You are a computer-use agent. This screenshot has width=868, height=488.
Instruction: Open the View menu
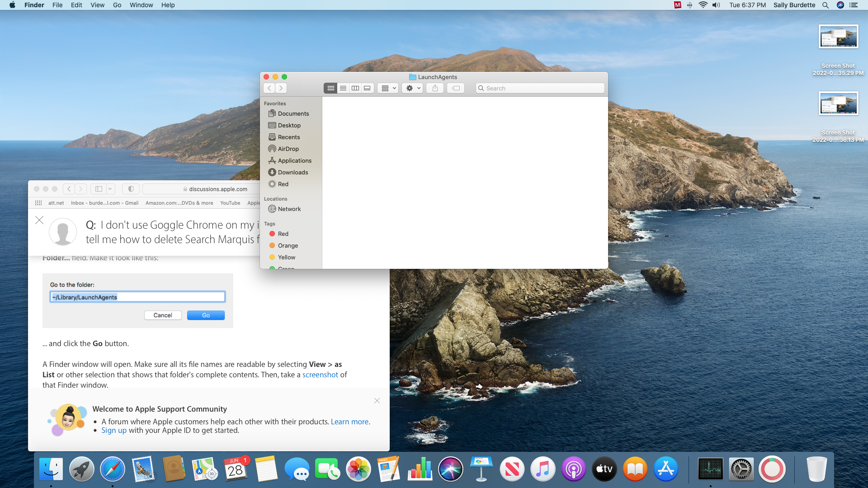[x=97, y=5]
